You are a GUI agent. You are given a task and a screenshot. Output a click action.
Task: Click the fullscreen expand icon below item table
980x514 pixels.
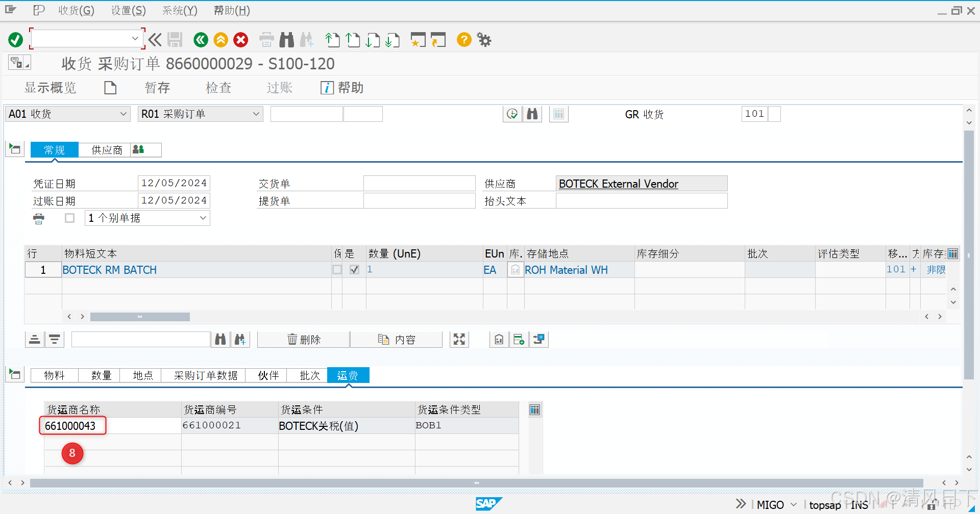point(459,340)
